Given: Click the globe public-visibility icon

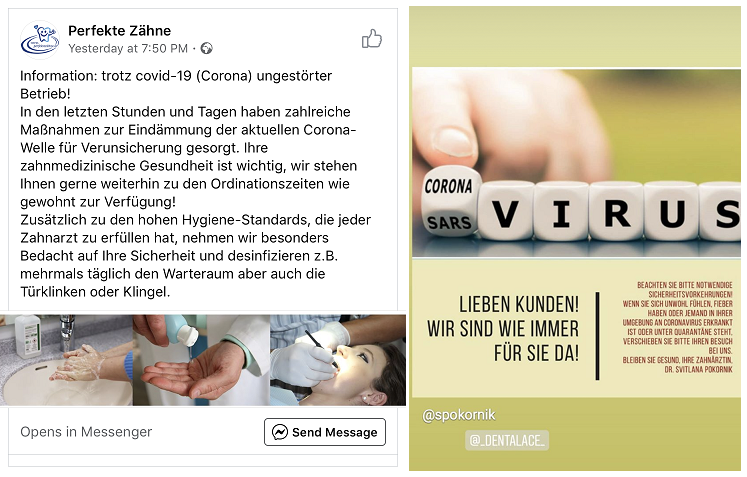Looking at the screenshot, I should [x=207, y=48].
